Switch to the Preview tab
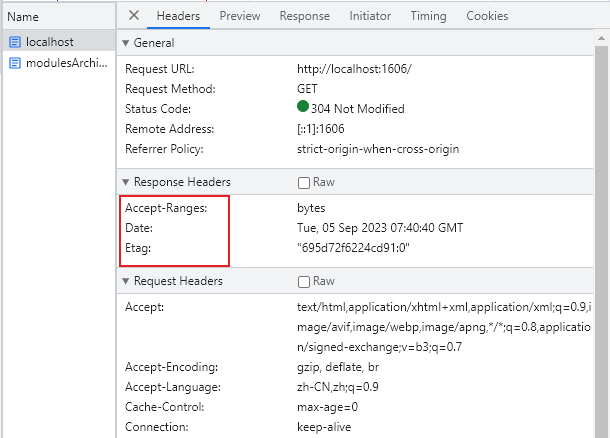The height and width of the screenshot is (438, 610). coord(239,16)
